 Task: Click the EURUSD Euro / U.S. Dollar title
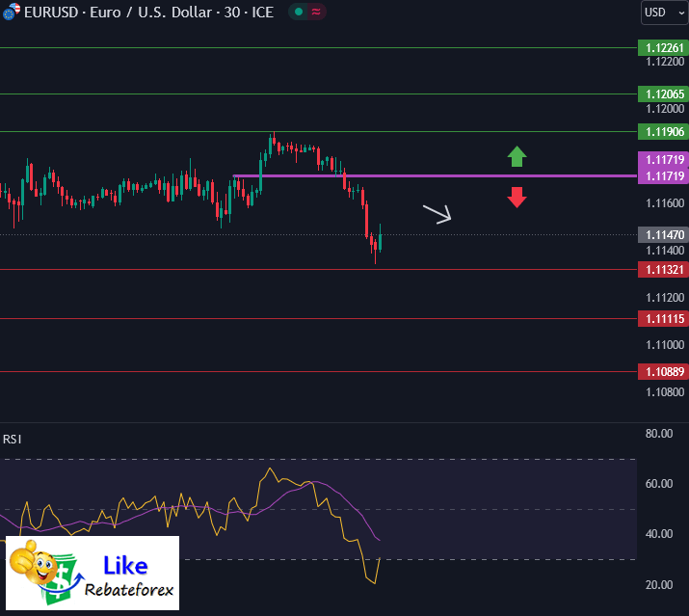click(x=148, y=13)
